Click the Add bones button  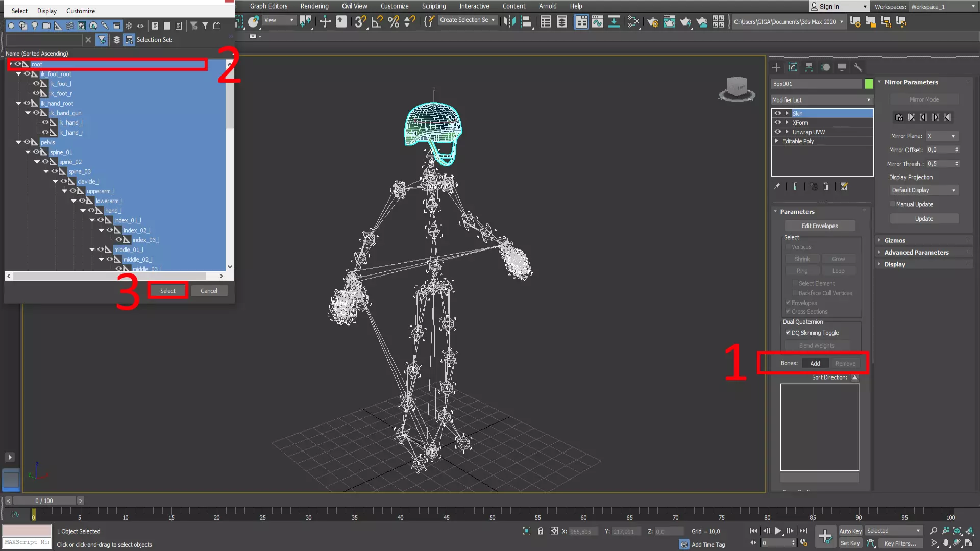815,364
